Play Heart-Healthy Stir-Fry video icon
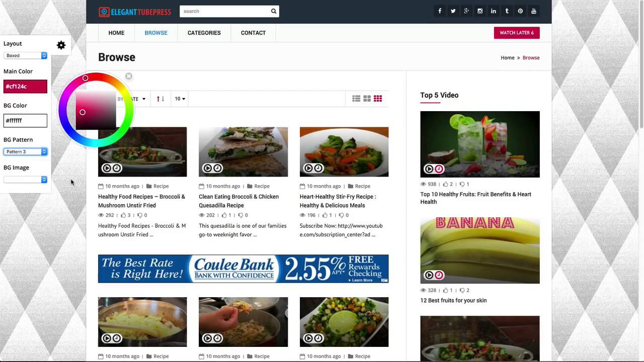This screenshot has width=644, height=362. coord(308,168)
